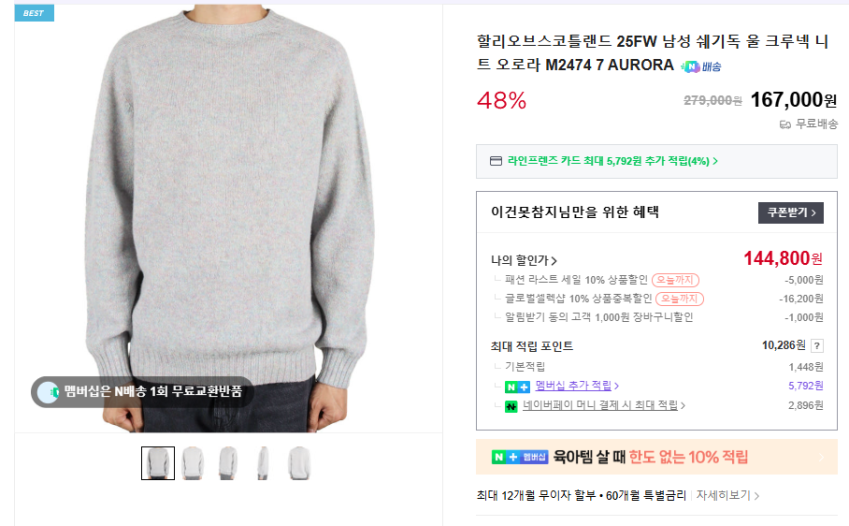849x526 pixels.
Task: Click the card icon in the 라인프렌즈 banner
Action: coord(495,161)
